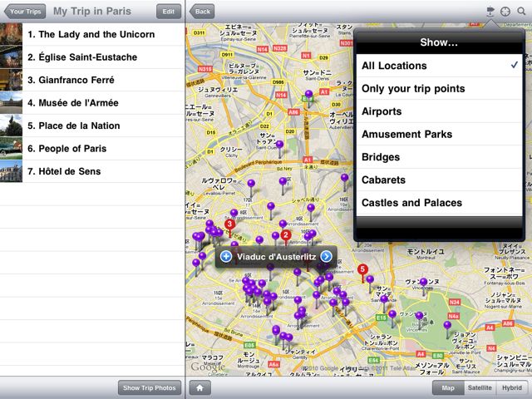Go back to Your Trips
The width and height of the screenshot is (532, 399).
click(x=25, y=12)
